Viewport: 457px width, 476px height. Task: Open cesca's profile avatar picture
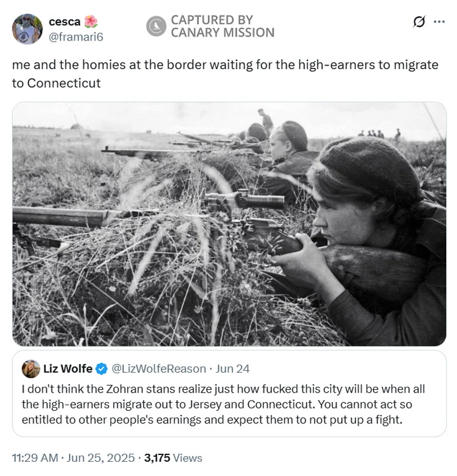click(x=27, y=29)
